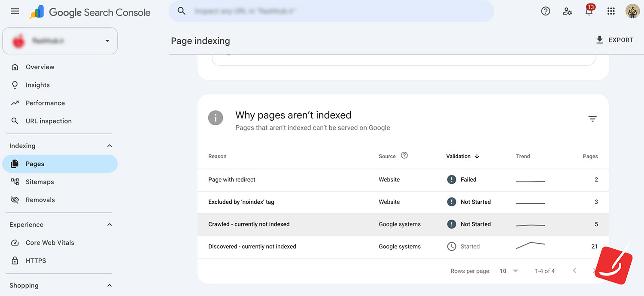Click the search magnifier icon
Viewport: 644px width, 296px height.
[182, 11]
